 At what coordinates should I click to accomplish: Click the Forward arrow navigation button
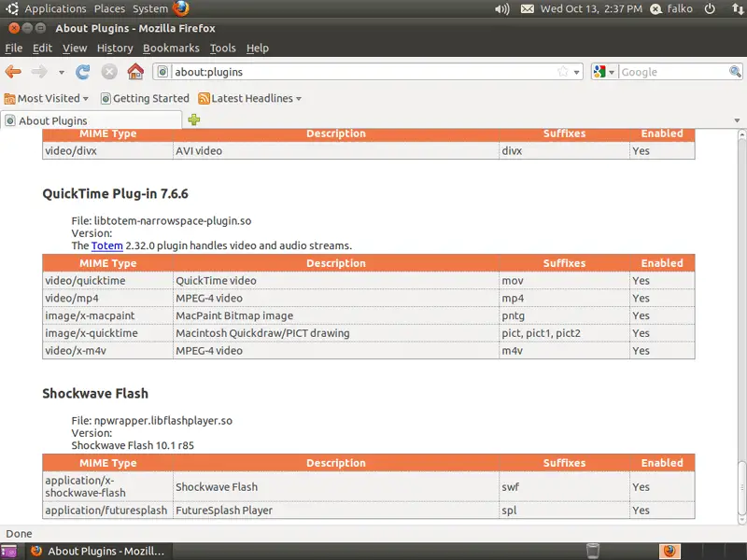[39, 72]
